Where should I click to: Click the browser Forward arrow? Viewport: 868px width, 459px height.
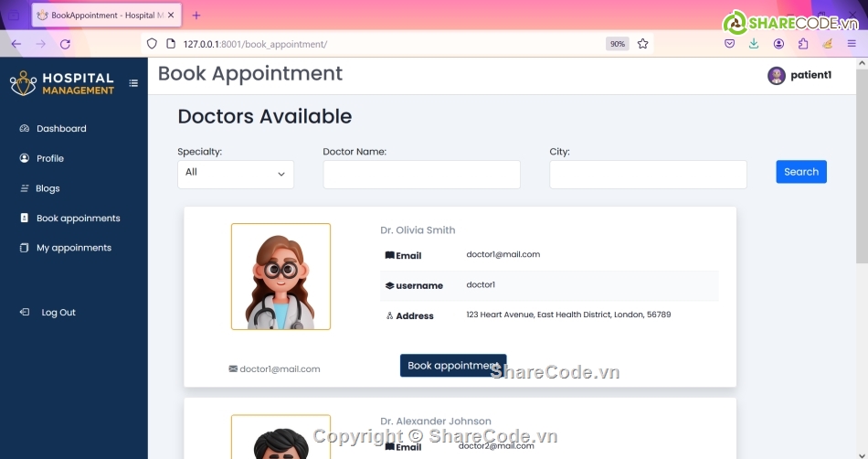click(x=40, y=44)
